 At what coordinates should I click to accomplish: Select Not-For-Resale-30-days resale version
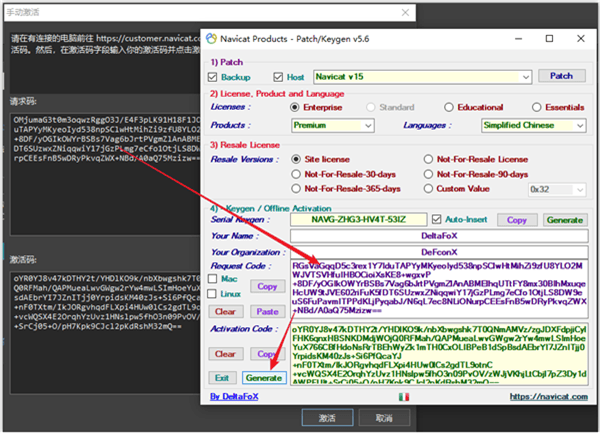click(295, 172)
